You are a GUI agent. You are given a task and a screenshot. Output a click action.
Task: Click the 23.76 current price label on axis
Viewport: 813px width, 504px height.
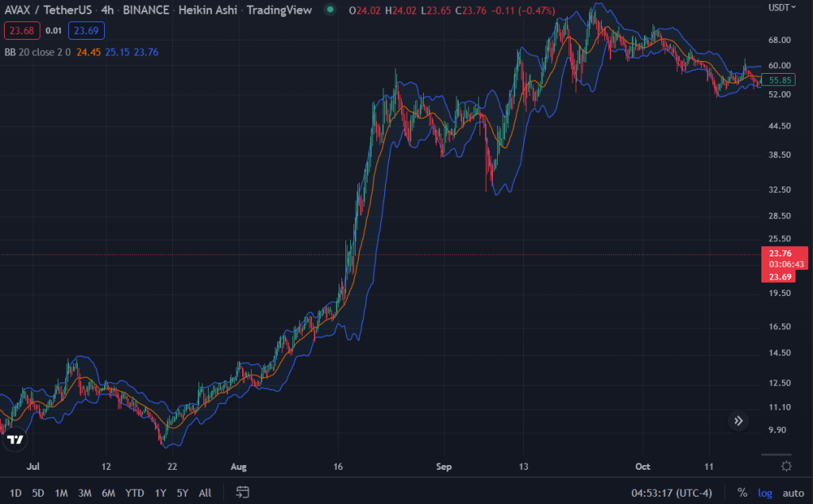tap(780, 253)
